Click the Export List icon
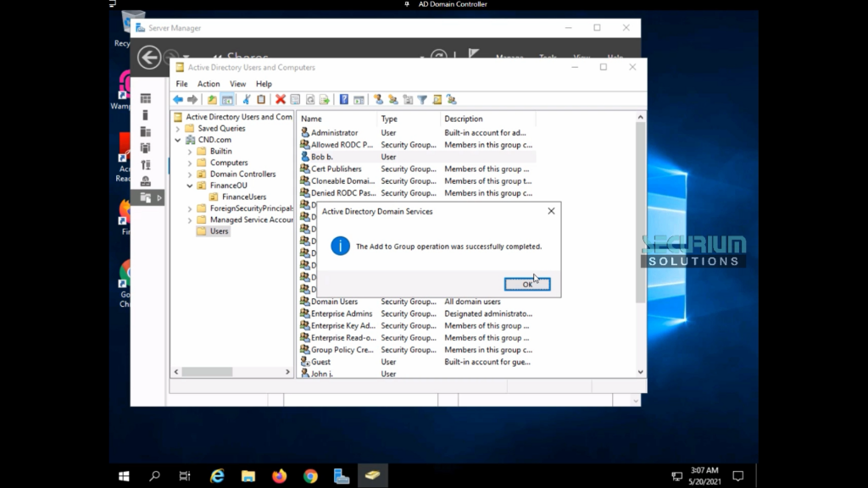The image size is (868, 488). coord(325,100)
